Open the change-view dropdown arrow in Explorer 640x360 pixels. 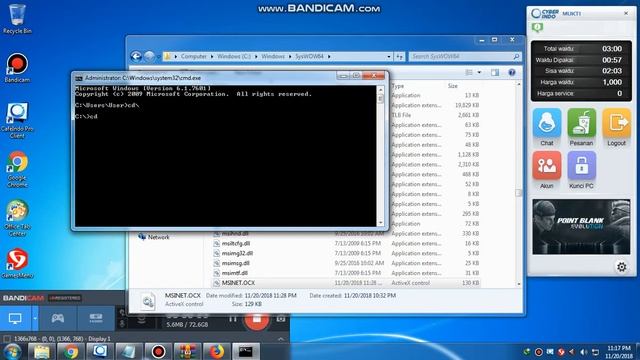point(479,73)
